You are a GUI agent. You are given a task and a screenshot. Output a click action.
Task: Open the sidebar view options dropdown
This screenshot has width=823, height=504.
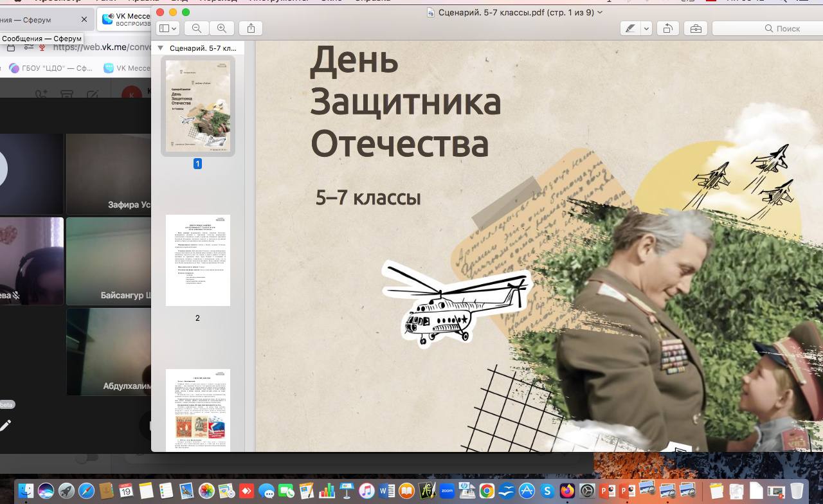pos(168,28)
